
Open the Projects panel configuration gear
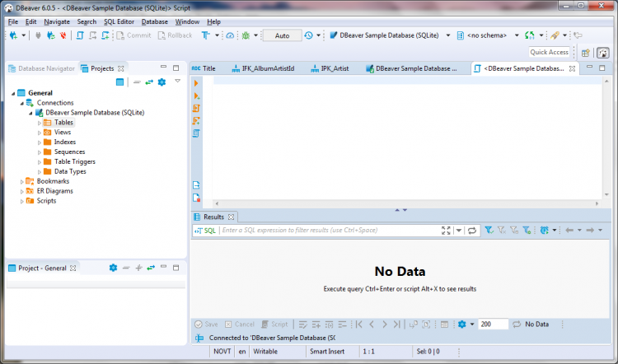click(162, 82)
